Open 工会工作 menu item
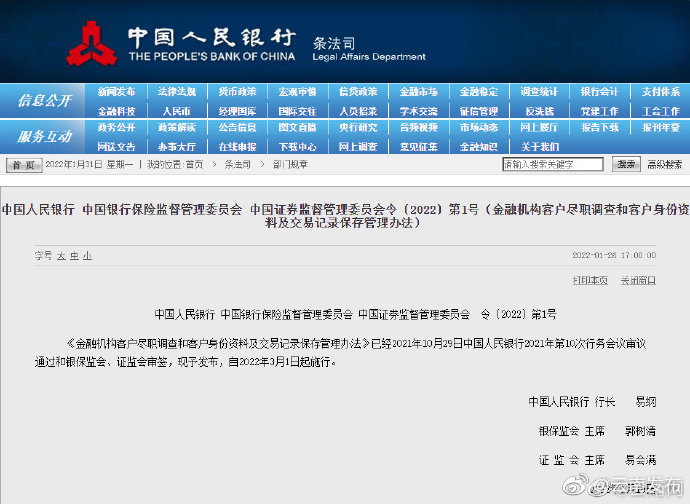 pos(661,111)
